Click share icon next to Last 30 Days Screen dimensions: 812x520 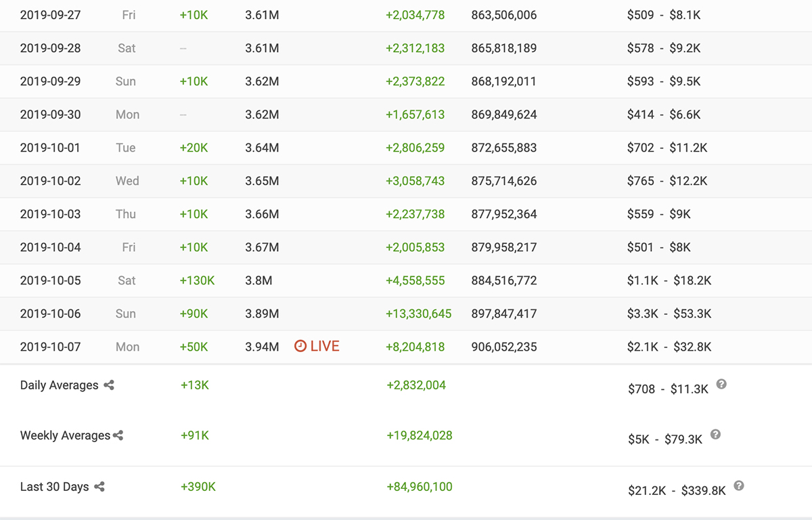[x=99, y=487]
